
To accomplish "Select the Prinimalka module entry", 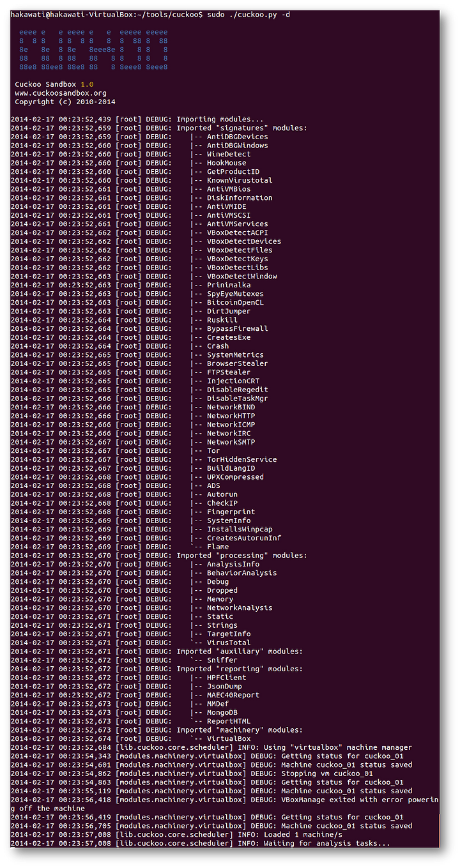I will (x=229, y=285).
